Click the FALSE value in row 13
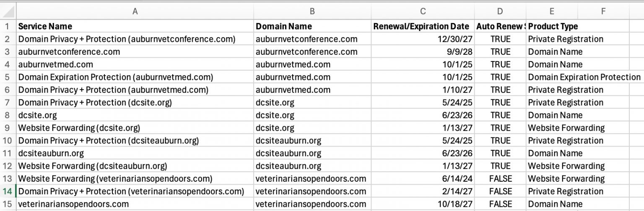The image size is (644, 211). (x=500, y=179)
